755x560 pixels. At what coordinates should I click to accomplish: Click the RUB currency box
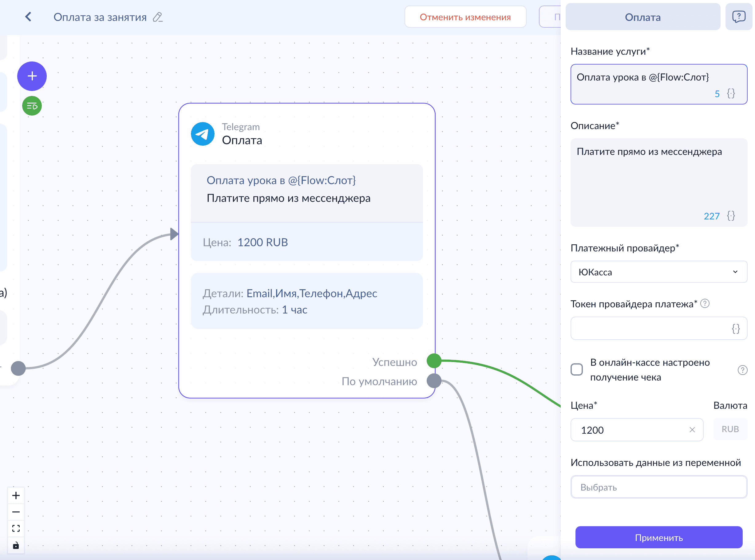click(730, 429)
